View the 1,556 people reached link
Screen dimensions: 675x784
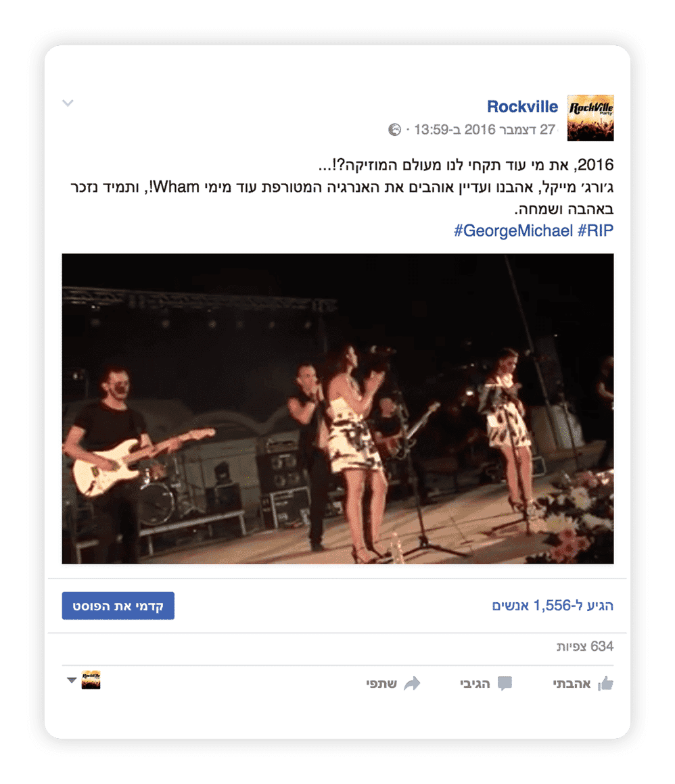tap(553, 606)
